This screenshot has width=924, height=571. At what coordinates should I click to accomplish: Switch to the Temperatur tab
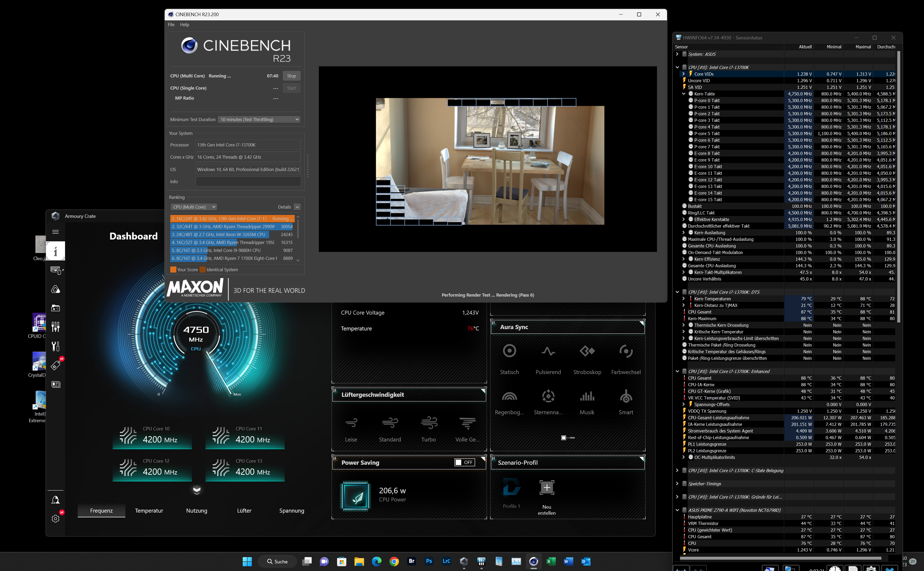point(149,510)
